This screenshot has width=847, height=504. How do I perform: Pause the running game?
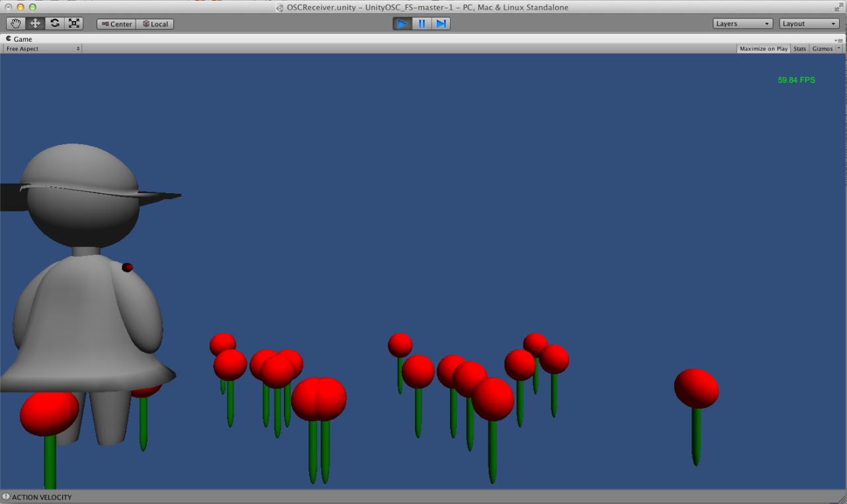[422, 24]
